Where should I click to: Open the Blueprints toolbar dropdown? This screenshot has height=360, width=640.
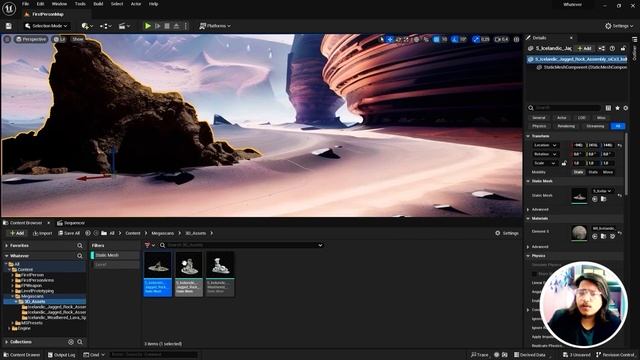(106, 26)
